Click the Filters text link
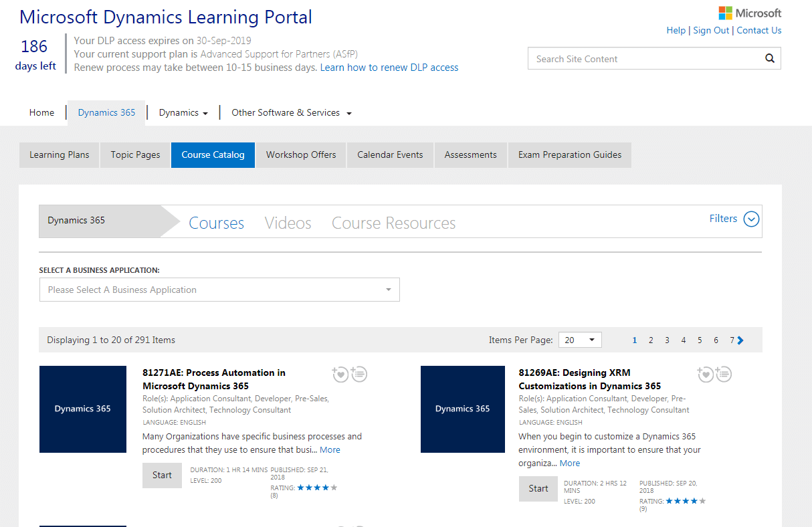 tap(723, 219)
